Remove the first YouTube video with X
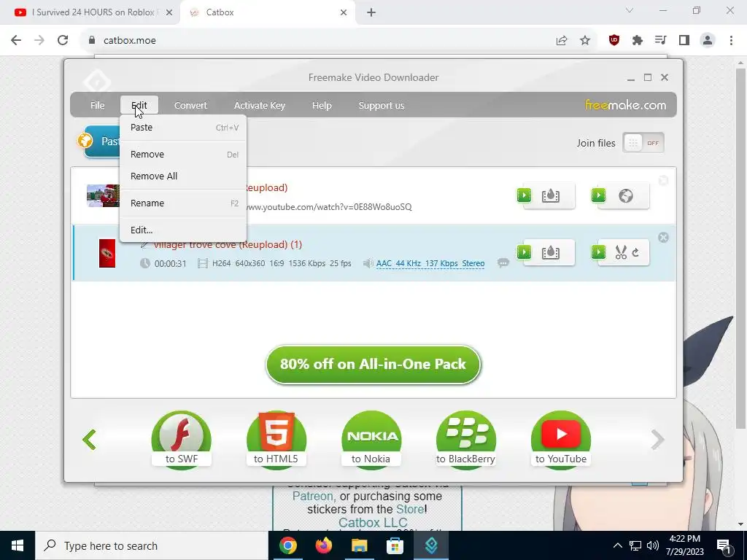The image size is (747, 560). (x=663, y=181)
